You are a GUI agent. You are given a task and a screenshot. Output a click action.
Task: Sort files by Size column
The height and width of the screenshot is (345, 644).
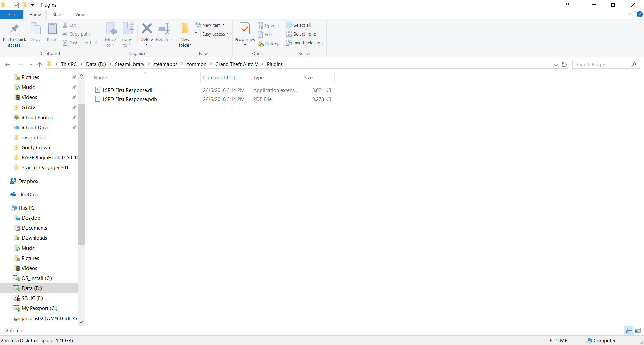(x=318, y=77)
